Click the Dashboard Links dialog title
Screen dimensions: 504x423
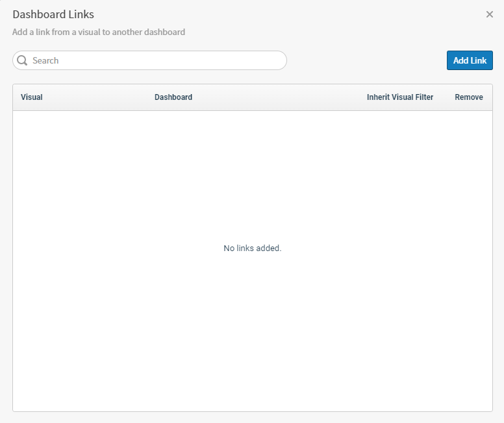coord(53,14)
